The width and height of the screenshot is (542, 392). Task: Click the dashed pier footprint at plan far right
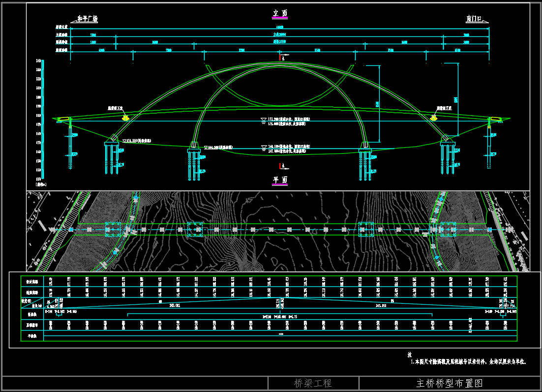pyautogui.click(x=448, y=229)
